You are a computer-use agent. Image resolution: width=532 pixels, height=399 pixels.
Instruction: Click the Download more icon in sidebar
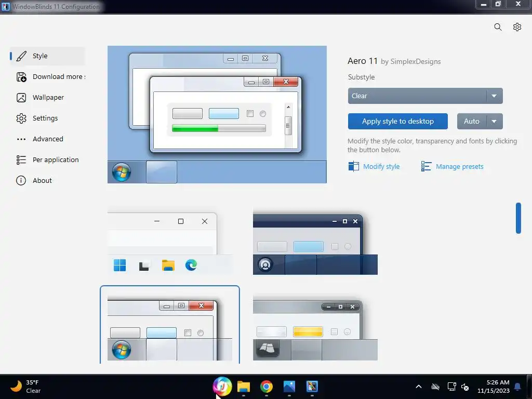tap(21, 77)
